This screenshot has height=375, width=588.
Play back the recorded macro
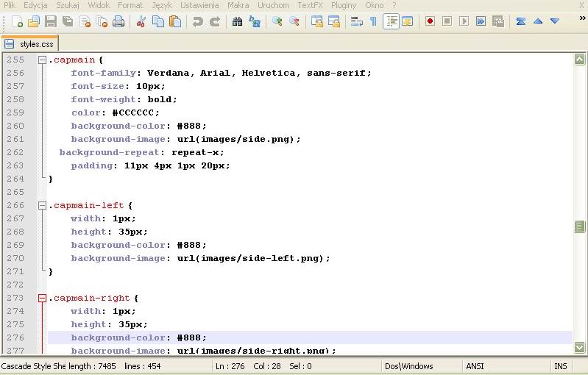pos(464,22)
